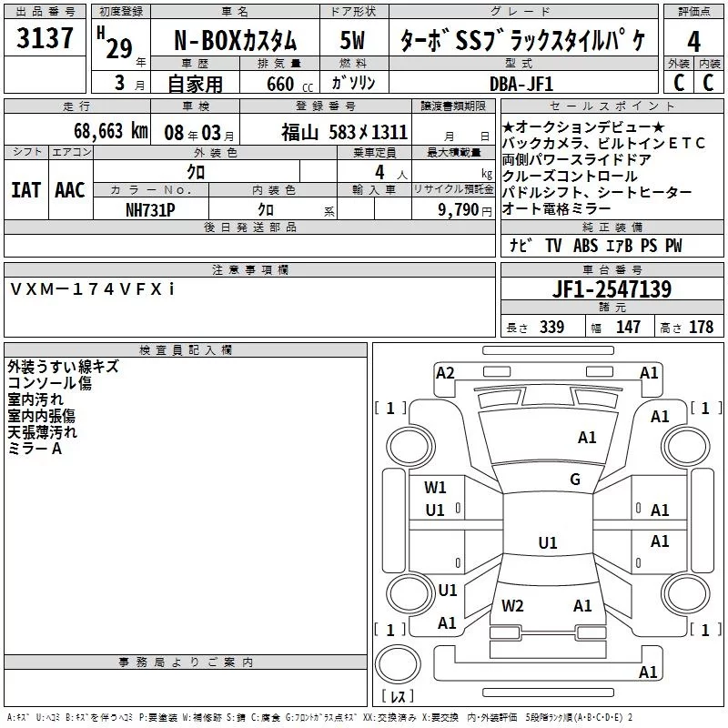
Task: Click the W1 repair mark on the diagram
Action: pos(435,488)
